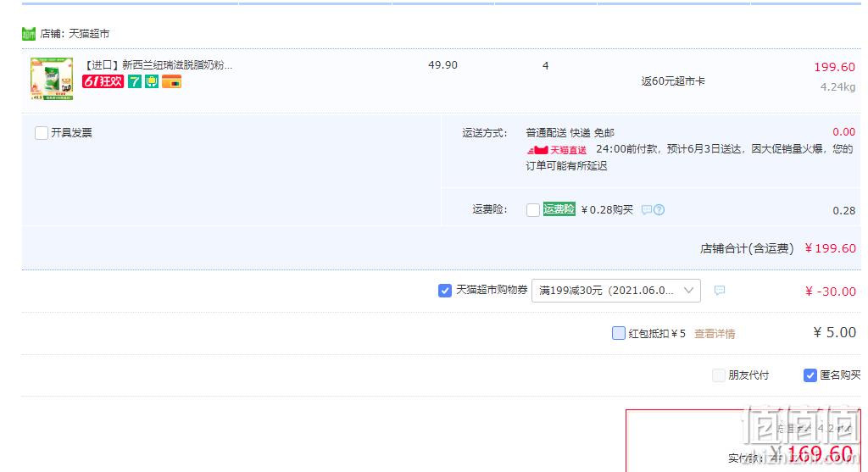Check the 开具发票 invoice checkbox

point(42,133)
